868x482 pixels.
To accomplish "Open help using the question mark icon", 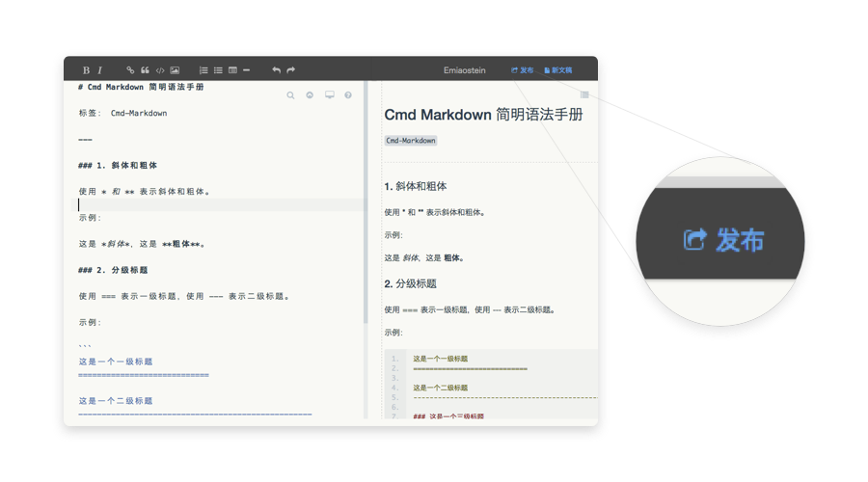I will (348, 95).
